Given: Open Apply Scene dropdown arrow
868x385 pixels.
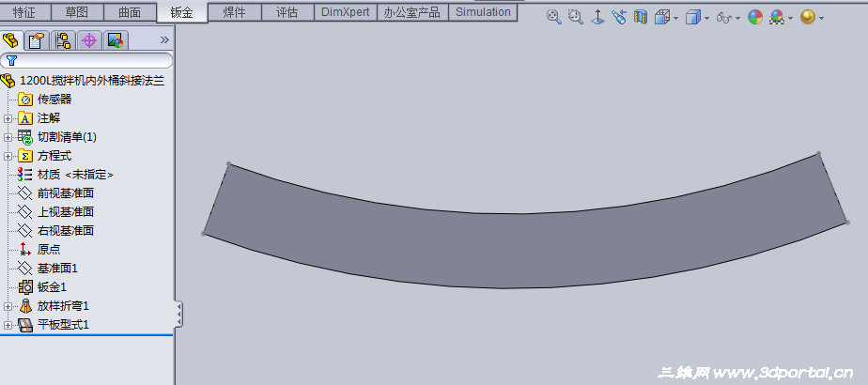Looking at the screenshot, I should click(x=791, y=18).
